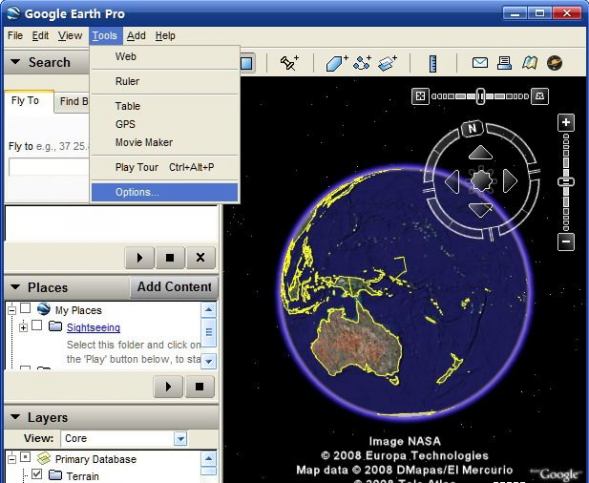Click the Sightseeing folder icon
This screenshot has width=589, height=483.
tap(55, 326)
